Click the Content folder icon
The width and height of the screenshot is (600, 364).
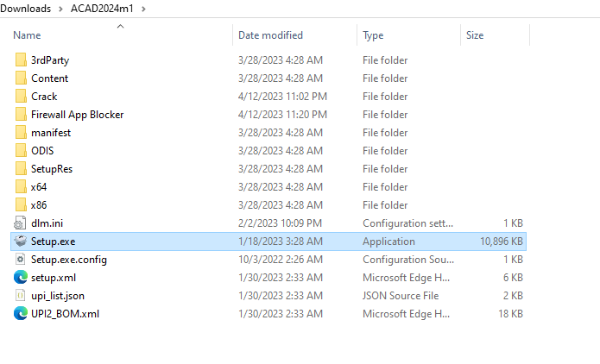[x=21, y=78]
